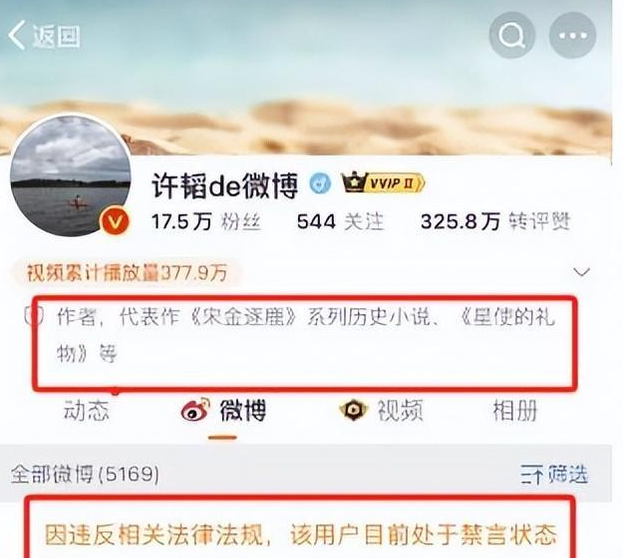Tap the 视频累计播放量377.9万 badge
The height and width of the screenshot is (558, 623).
tap(127, 273)
